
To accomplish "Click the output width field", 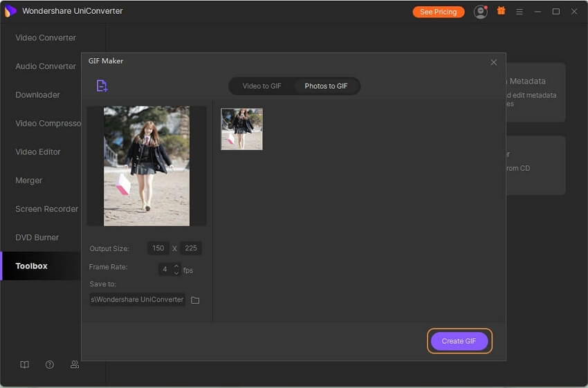I will click(x=158, y=248).
